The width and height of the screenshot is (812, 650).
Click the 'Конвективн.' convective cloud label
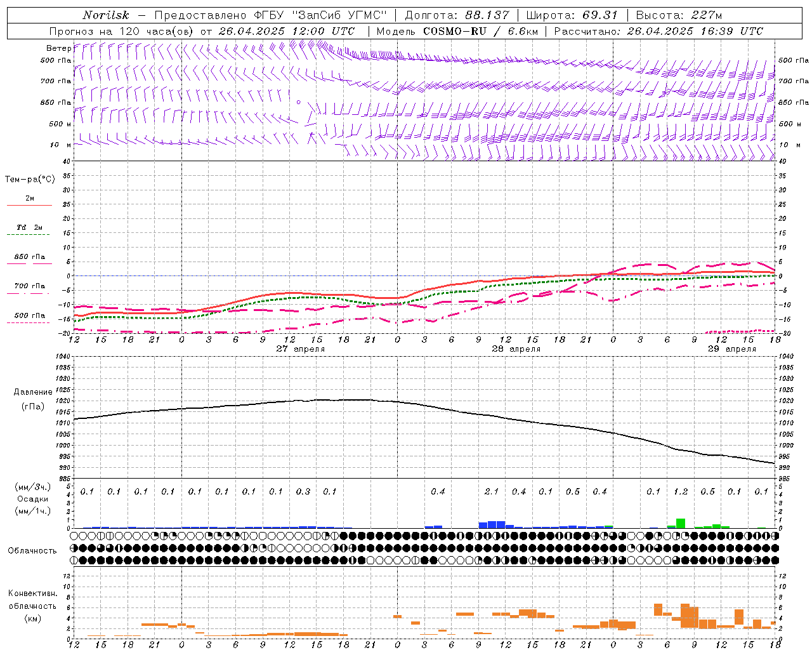[32, 594]
